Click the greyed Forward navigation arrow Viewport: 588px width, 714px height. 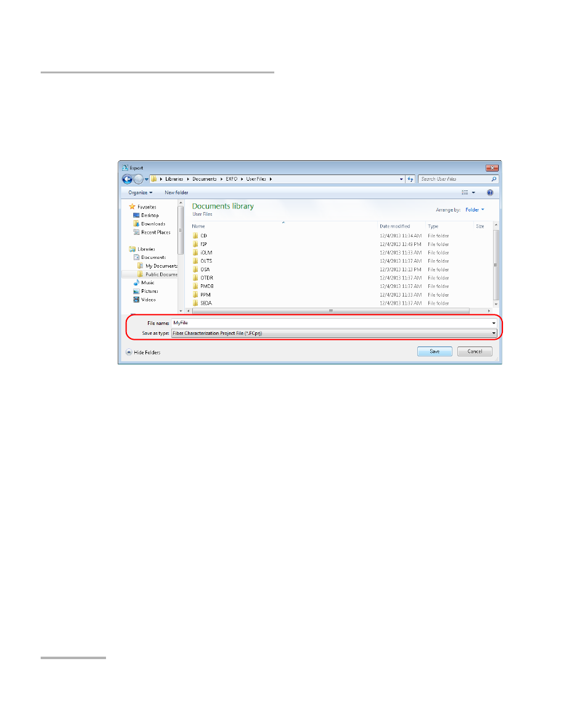(x=138, y=179)
